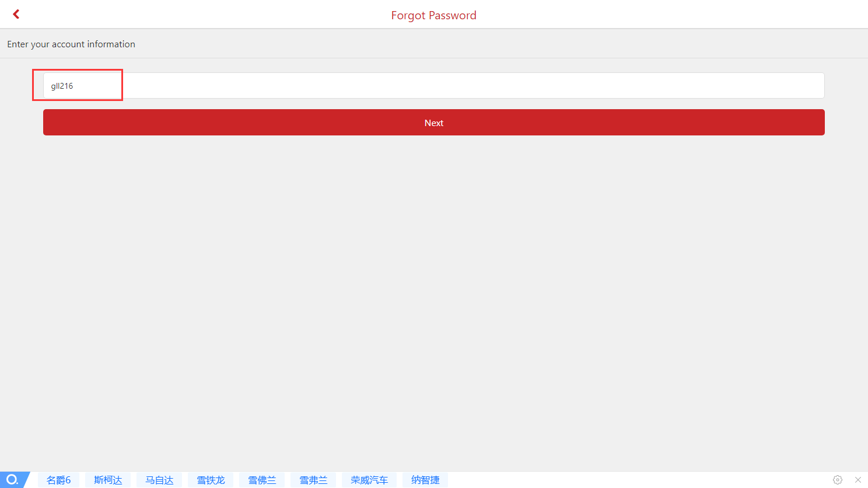Open the 雪铁龙 suggestion tag
868x488 pixels.
click(x=211, y=480)
